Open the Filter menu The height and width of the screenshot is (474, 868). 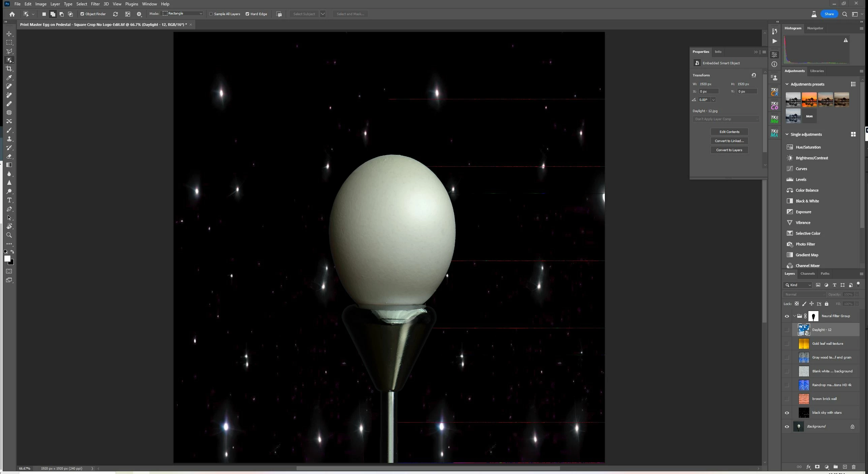95,4
